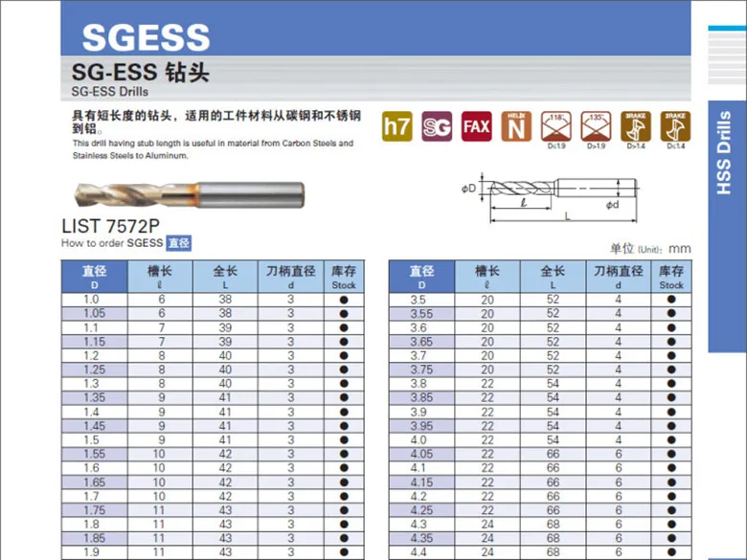Click the overall length 54 in the 3.9 row

553,412
